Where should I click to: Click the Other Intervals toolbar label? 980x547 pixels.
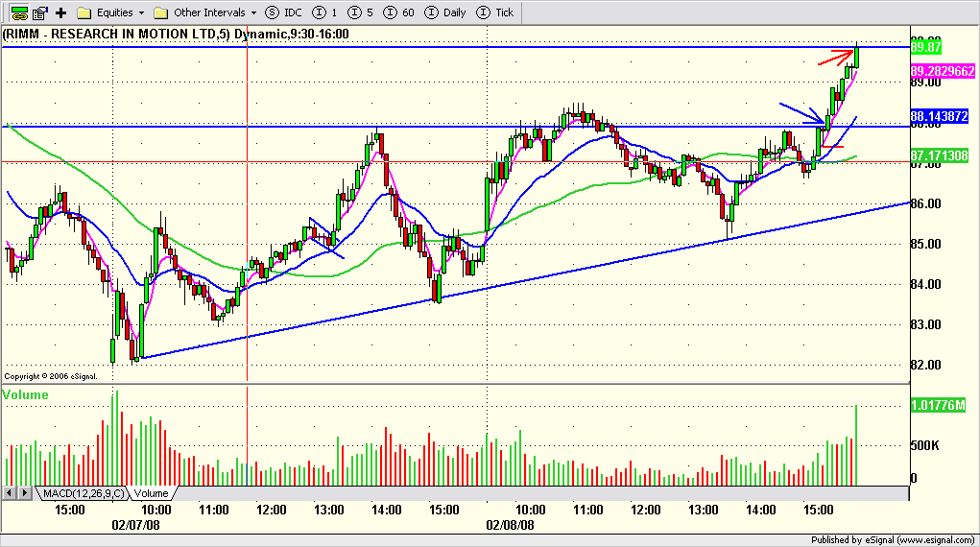209,12
